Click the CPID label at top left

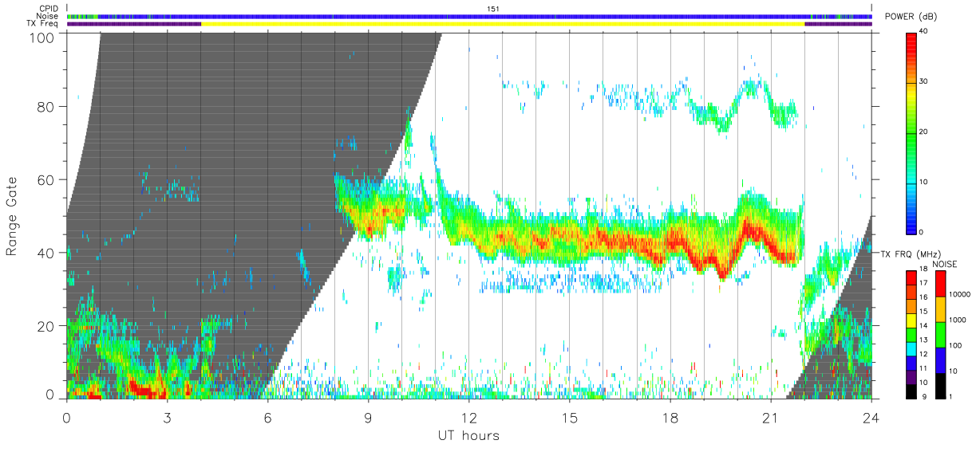pyautogui.click(x=48, y=9)
